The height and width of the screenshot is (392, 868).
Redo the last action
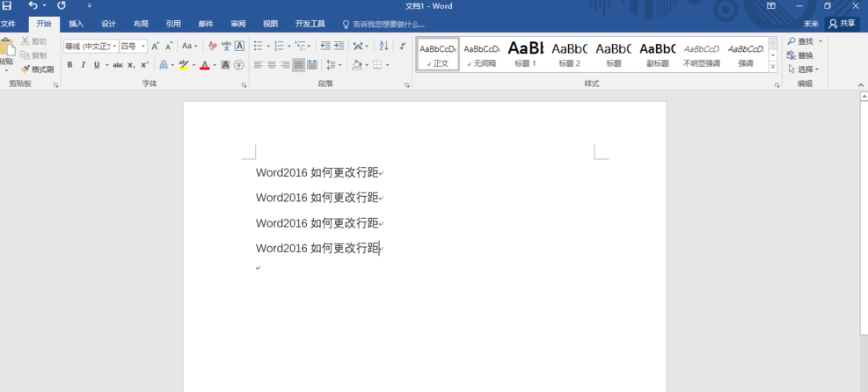pyautogui.click(x=62, y=5)
